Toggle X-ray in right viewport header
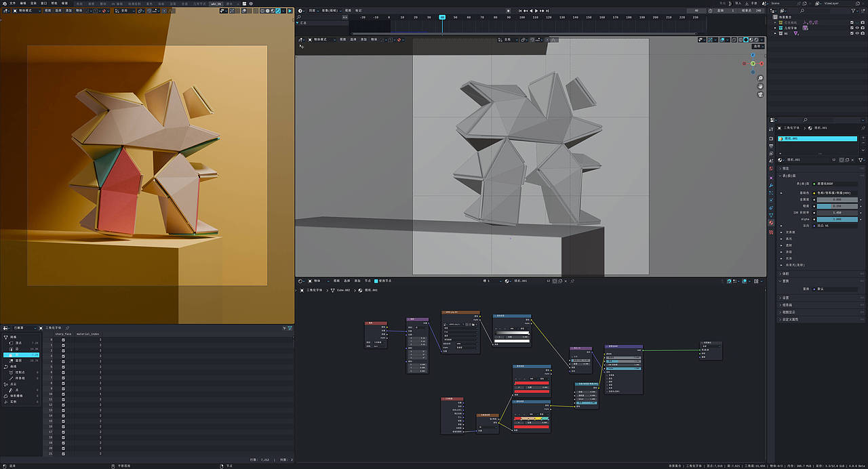The height and width of the screenshot is (469, 868). [734, 40]
